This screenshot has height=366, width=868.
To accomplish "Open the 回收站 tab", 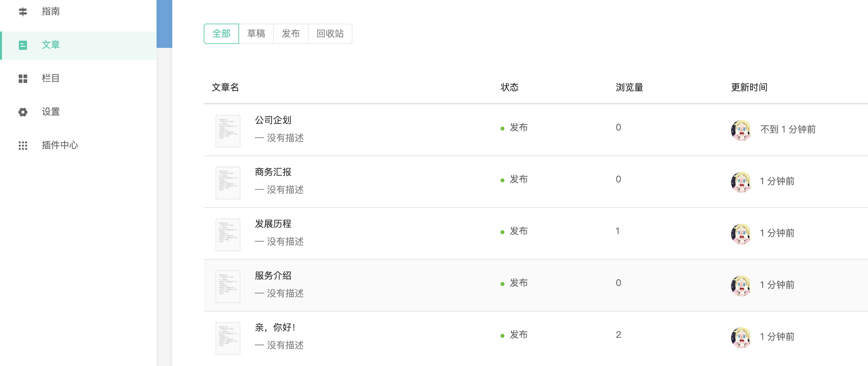I will click(330, 34).
